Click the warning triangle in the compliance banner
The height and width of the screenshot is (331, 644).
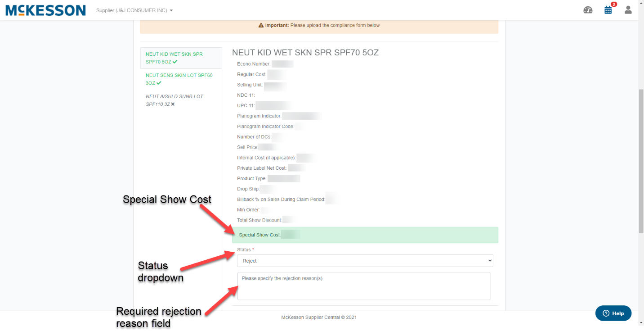pos(261,25)
